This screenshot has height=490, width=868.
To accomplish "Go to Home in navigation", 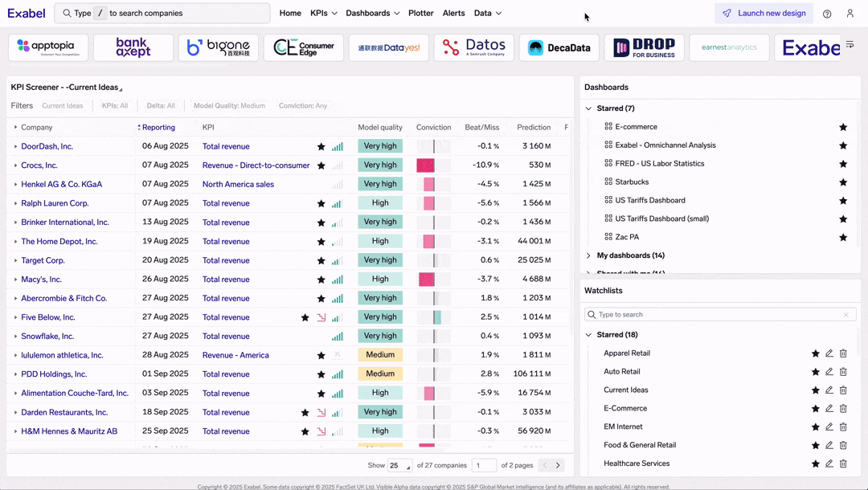I will (x=290, y=14).
